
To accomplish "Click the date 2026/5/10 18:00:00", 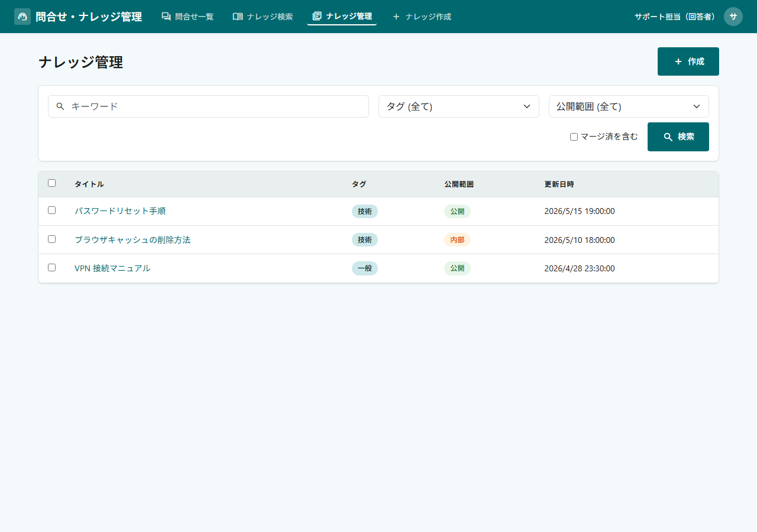I will coord(580,240).
